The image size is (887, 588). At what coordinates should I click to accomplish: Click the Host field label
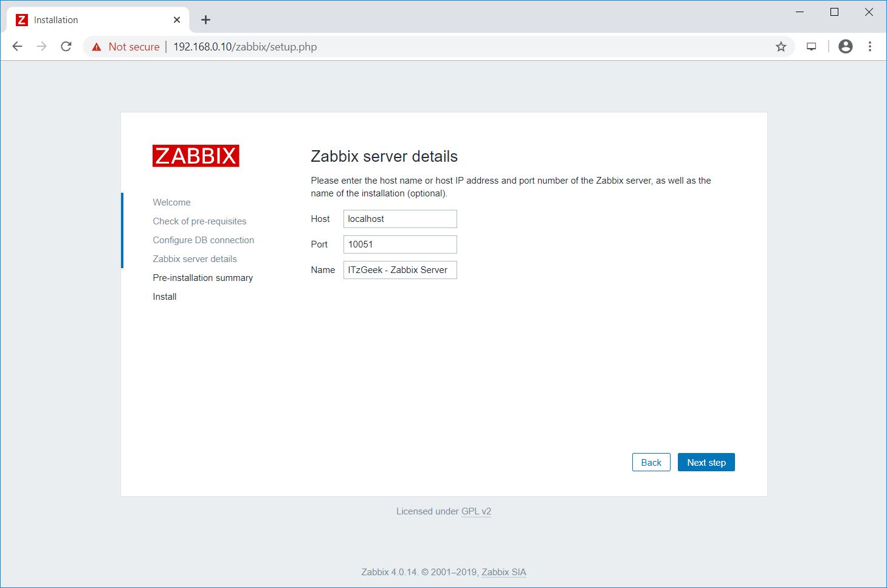coord(320,219)
